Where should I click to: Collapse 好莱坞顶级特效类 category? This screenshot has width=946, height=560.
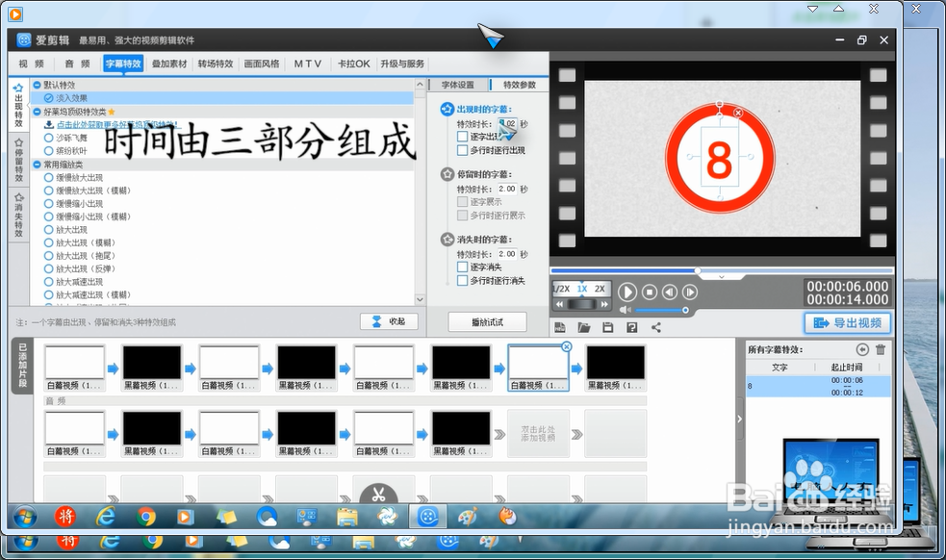click(37, 112)
